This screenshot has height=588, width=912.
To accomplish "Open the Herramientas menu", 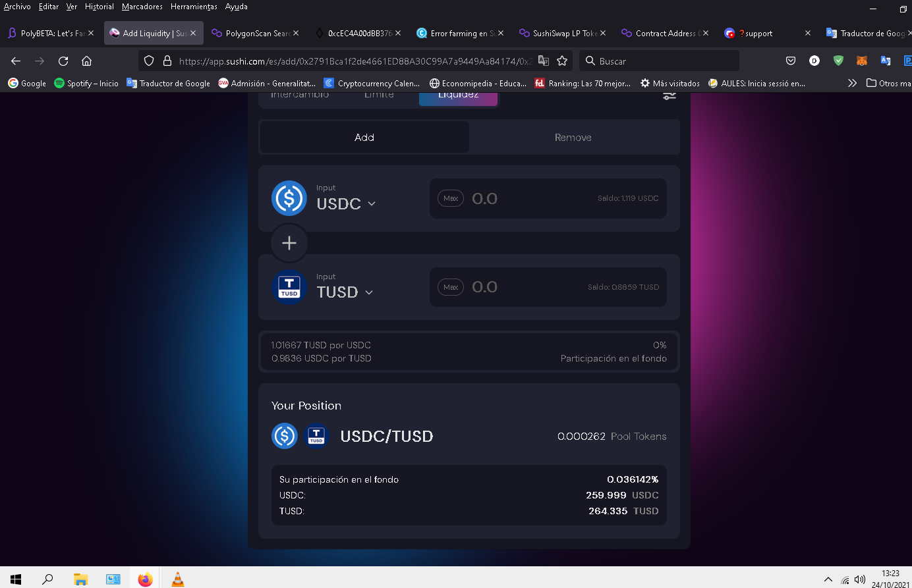I will pos(194,7).
